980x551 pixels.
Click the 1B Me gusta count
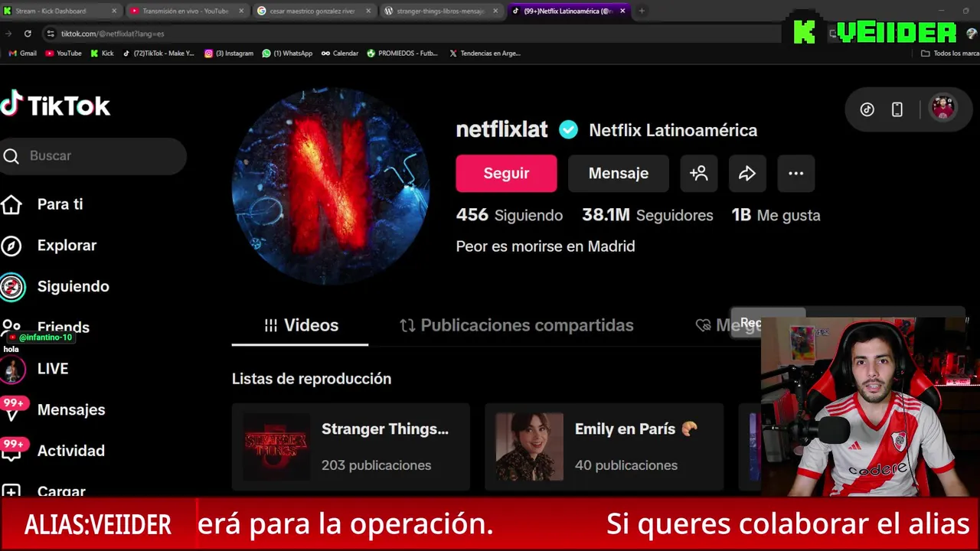pyautogui.click(x=776, y=215)
